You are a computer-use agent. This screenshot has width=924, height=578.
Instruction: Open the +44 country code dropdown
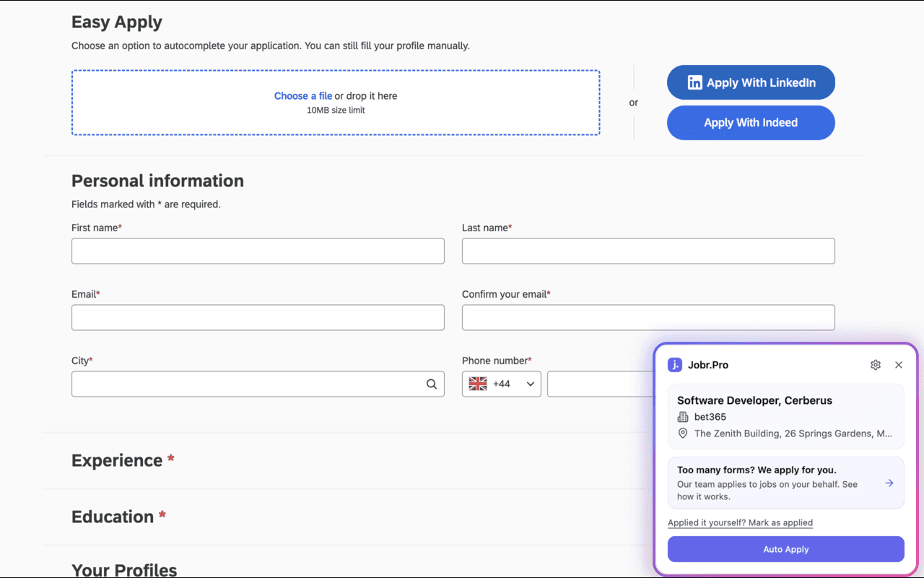(x=502, y=384)
